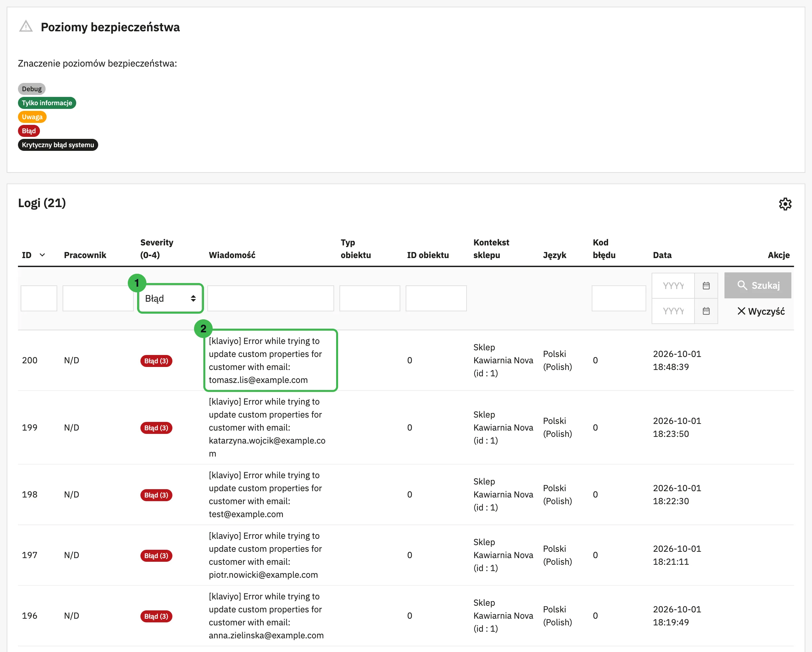Viewport: 812px width, 652px height.
Task: Click message mentioning anna.zielinska@example.com
Action: 266,616
